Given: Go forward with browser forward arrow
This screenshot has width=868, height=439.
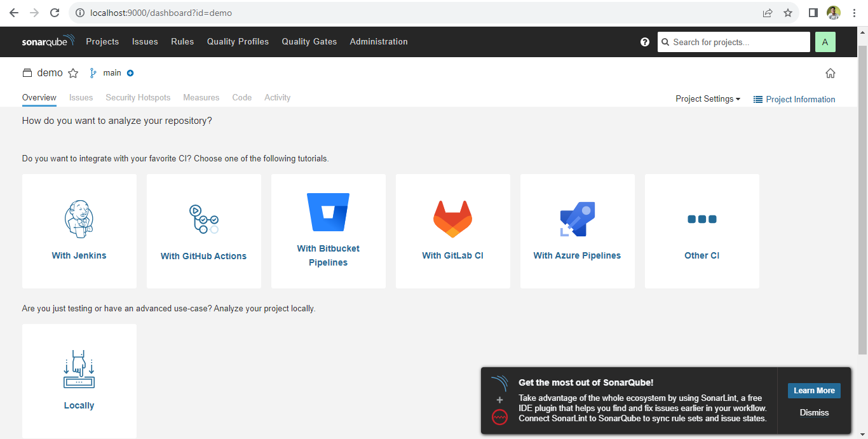Looking at the screenshot, I should point(34,13).
